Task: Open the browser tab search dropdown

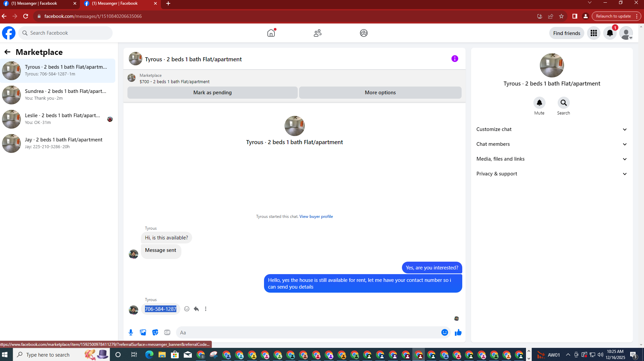Action: (x=590, y=3)
